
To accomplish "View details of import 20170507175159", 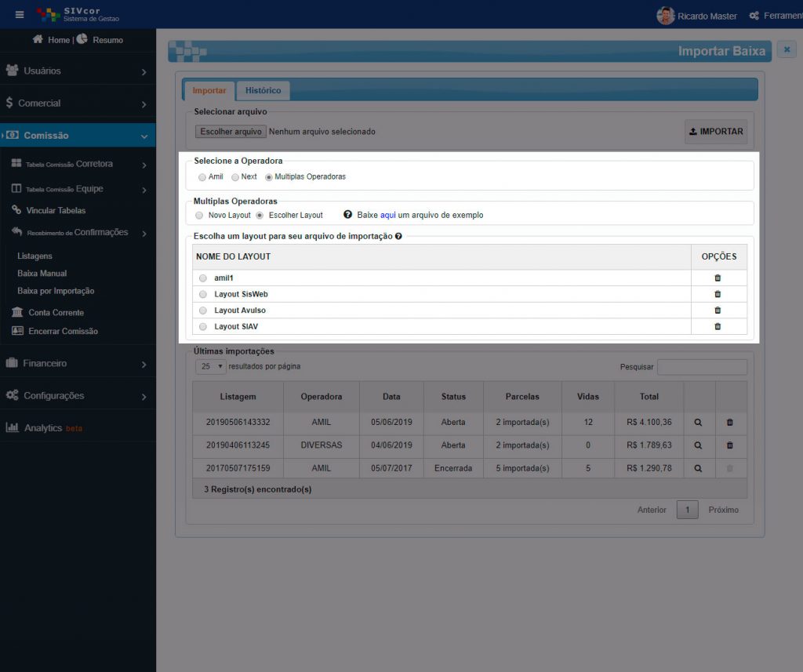I will (x=698, y=469).
